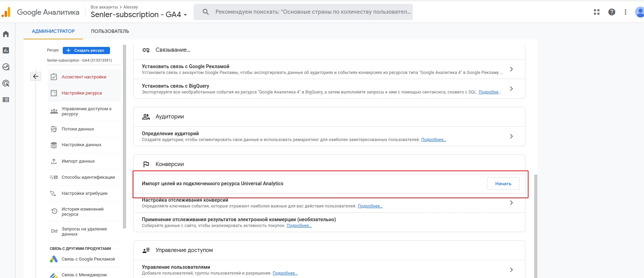
Task: Expand the Google Рекламой link row chevron
Action: click(511, 69)
